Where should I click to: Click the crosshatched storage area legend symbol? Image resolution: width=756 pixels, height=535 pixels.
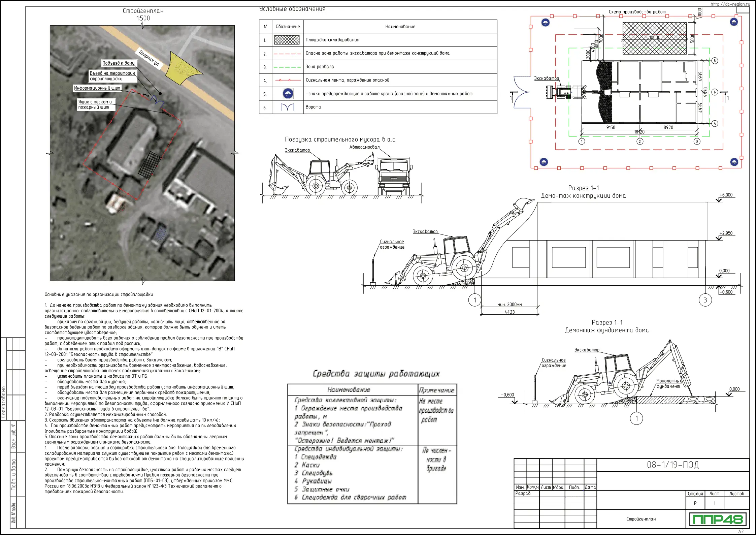287,40
